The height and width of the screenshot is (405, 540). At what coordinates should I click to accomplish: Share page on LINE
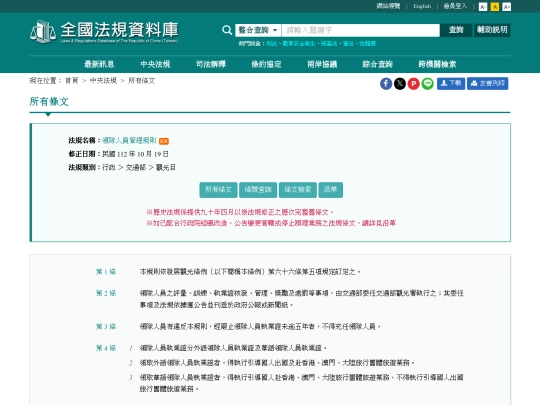tap(427, 84)
